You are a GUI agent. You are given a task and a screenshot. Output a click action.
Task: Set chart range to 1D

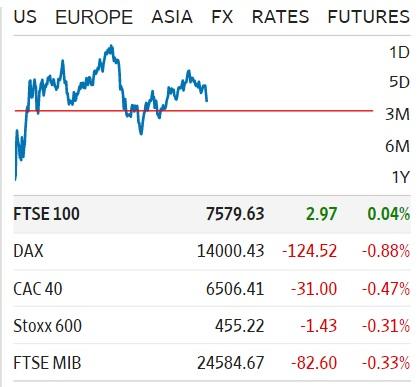(x=399, y=52)
